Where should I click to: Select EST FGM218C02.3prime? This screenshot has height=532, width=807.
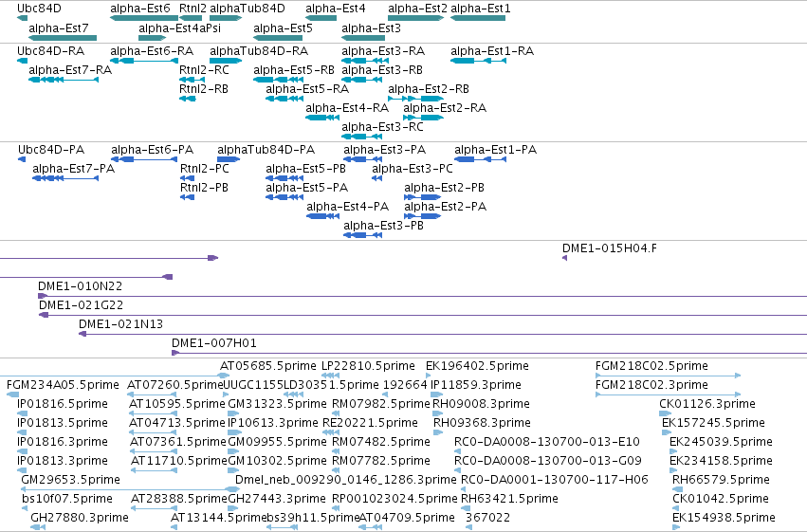667,394
